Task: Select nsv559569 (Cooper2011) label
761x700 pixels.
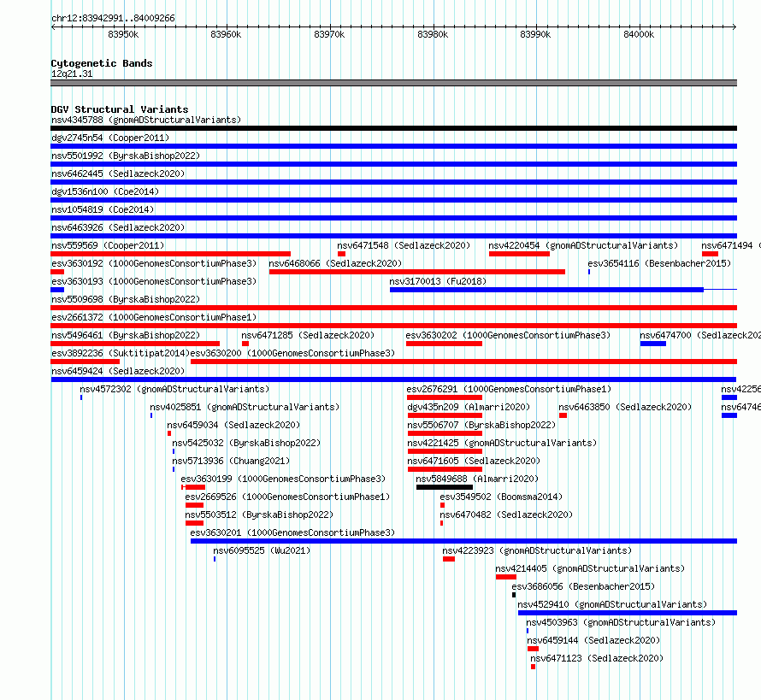Action: 108,245
